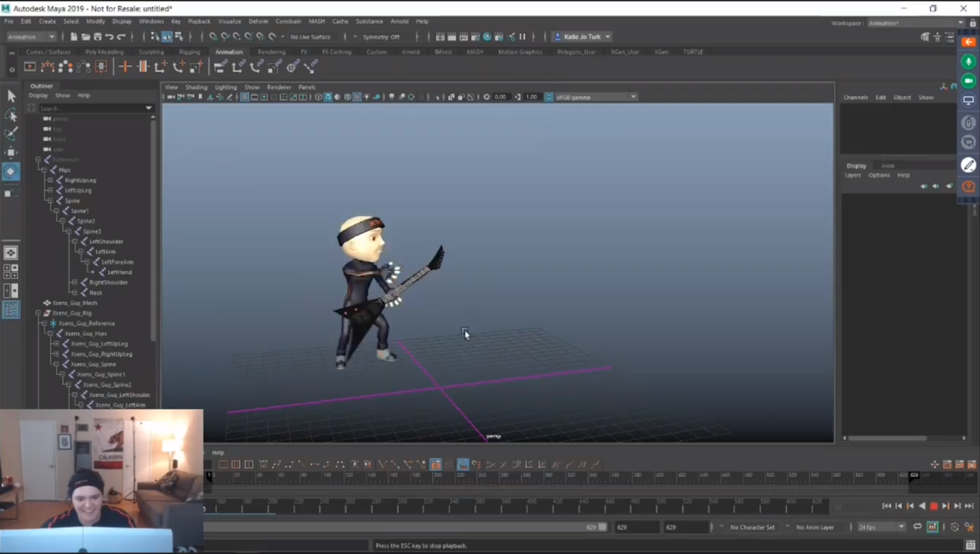
Task: Pick the Paint Selection brush tool
Action: [11, 134]
